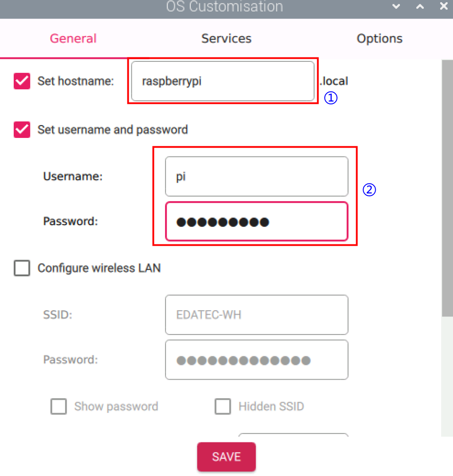The height and width of the screenshot is (476, 453).
Task: Open the Services tab
Action: pyautogui.click(x=226, y=38)
